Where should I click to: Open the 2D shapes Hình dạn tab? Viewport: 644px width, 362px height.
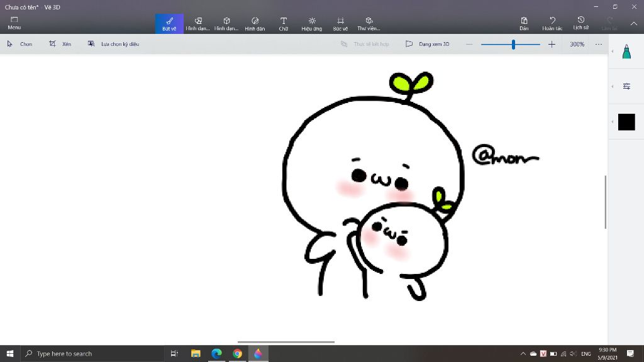(x=197, y=24)
